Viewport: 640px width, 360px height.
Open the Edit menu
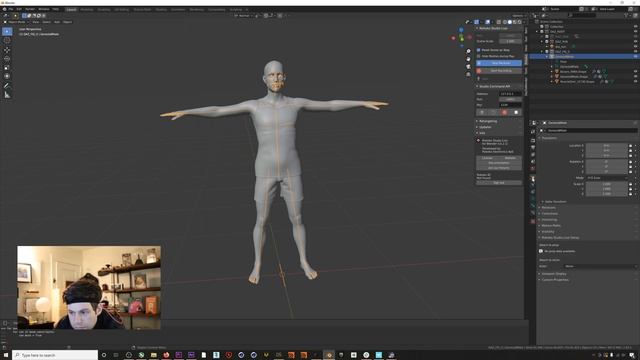click(19, 9)
